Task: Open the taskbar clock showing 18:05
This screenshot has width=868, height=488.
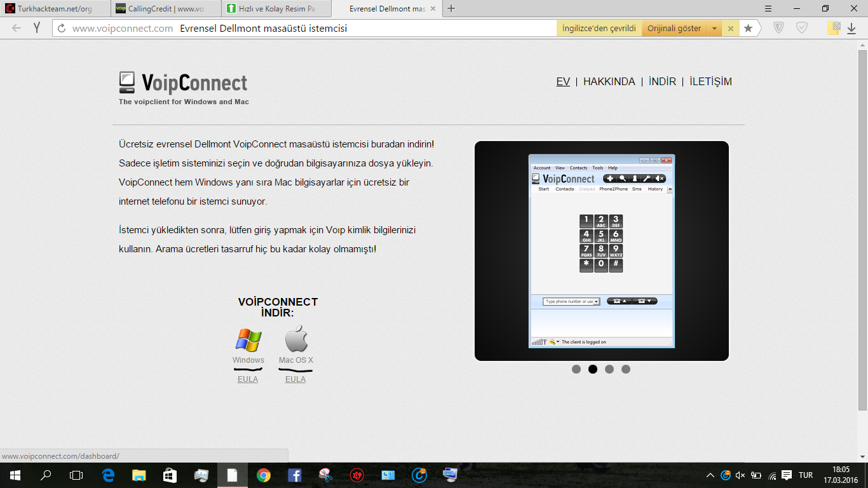Action: (841, 475)
